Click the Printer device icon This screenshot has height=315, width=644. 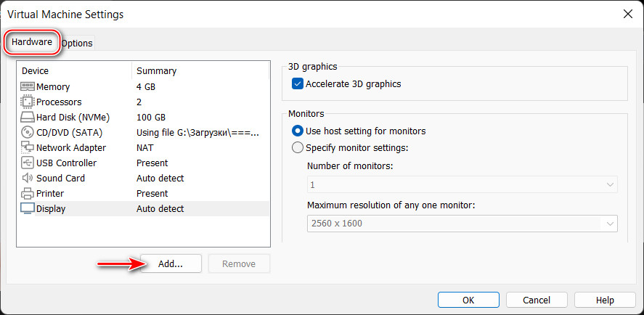click(28, 194)
